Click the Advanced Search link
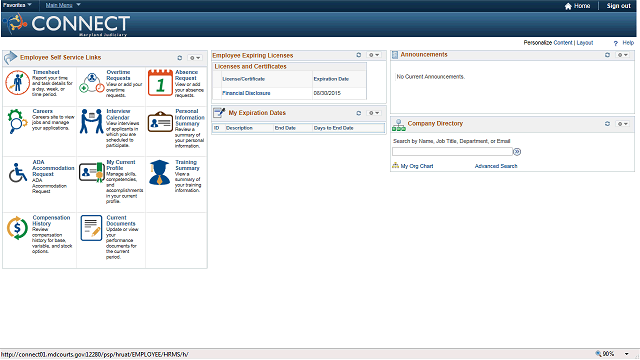640x360 pixels. 496,166
